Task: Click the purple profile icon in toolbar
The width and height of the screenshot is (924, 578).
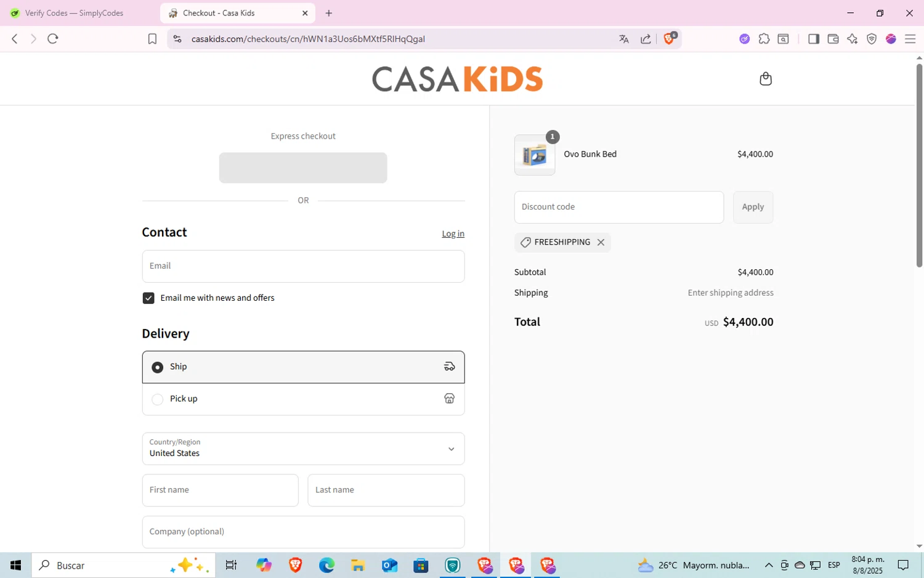Action: [891, 39]
